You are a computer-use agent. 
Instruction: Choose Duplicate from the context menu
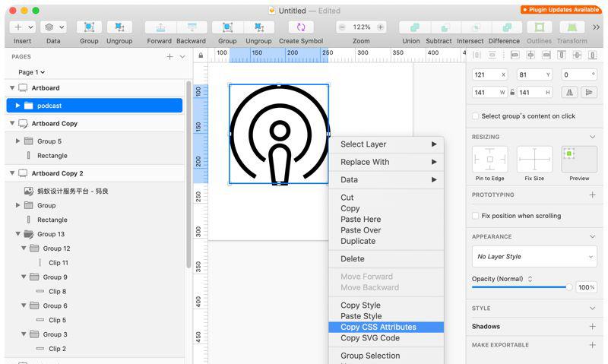click(386, 241)
